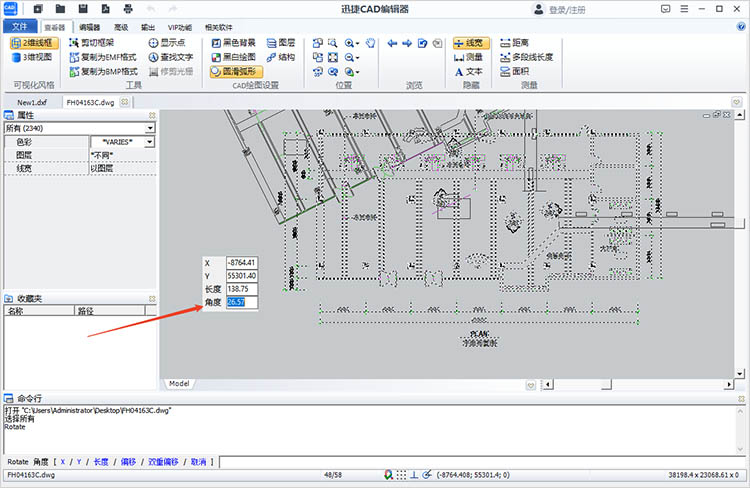
Task: Toggle 文本 text visibility
Action: click(468, 72)
